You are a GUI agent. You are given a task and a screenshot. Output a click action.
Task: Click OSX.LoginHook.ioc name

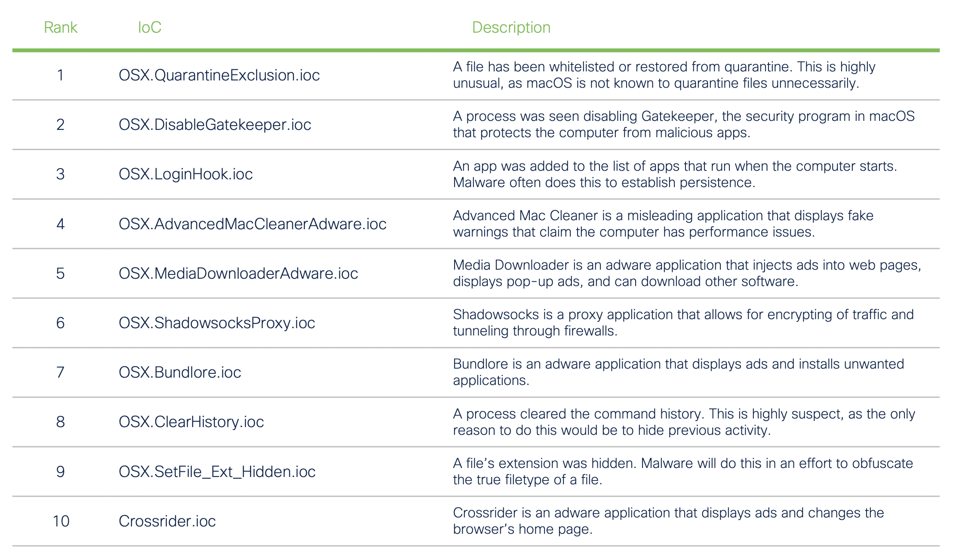pos(185,174)
